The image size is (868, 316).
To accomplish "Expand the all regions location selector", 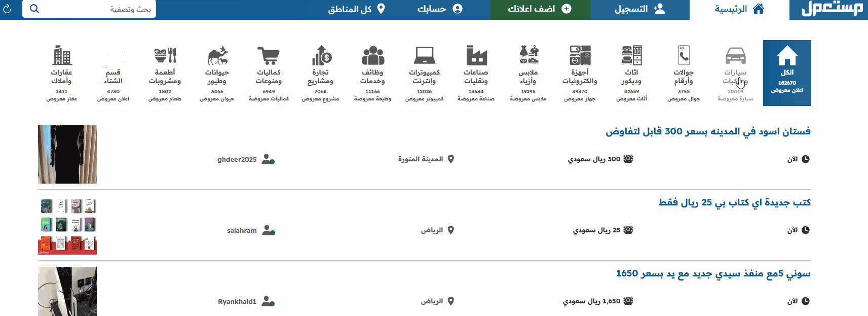I will (x=357, y=9).
